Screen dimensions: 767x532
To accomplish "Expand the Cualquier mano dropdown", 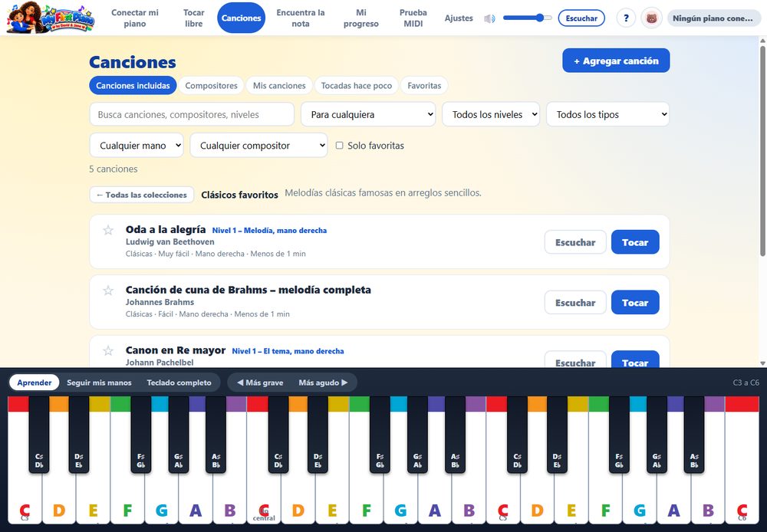I will (137, 145).
